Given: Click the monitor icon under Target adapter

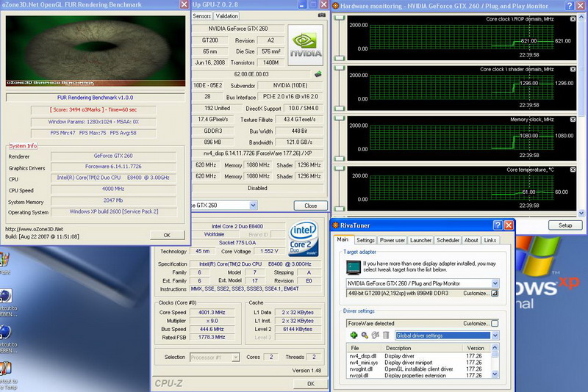Looking at the screenshot, I should (x=354, y=267).
